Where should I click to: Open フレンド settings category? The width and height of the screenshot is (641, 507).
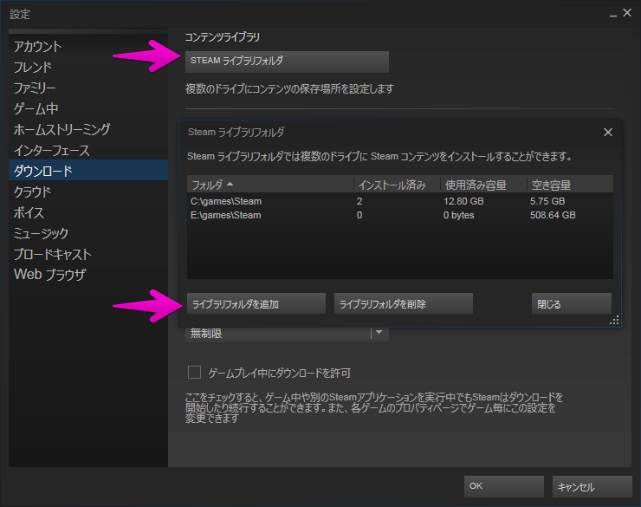33,67
